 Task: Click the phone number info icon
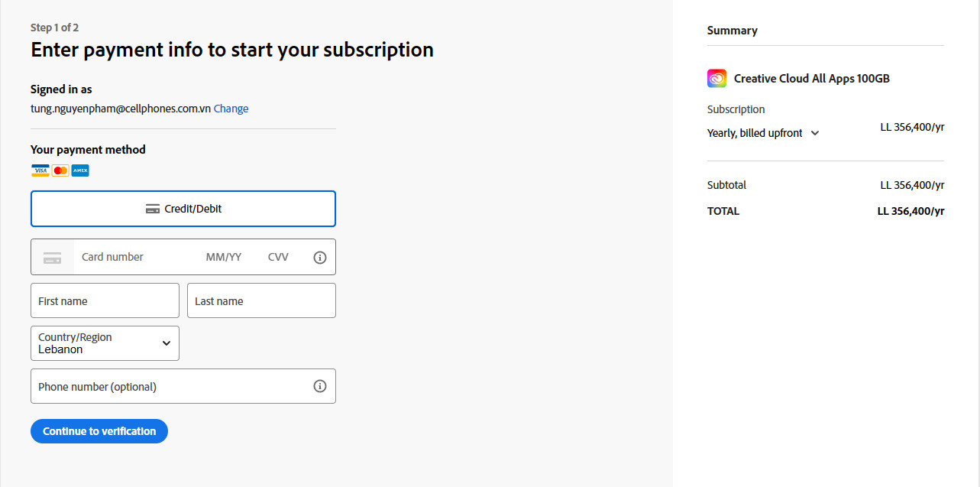[320, 386]
